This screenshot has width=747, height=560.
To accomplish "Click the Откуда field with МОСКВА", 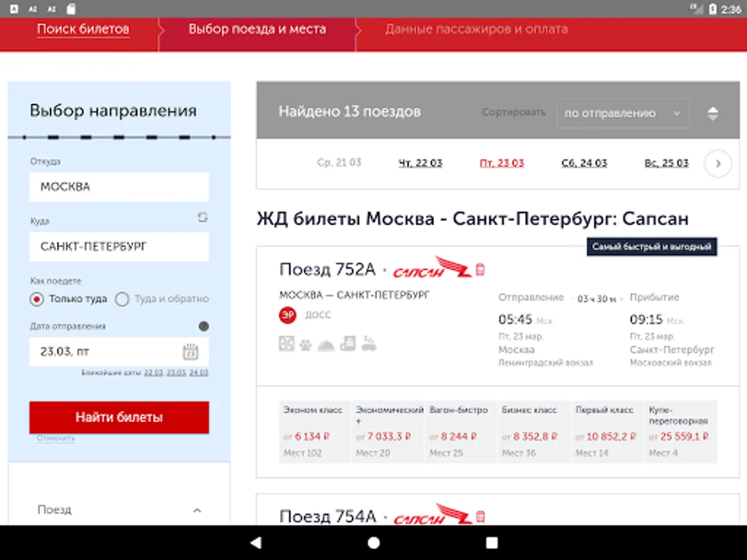I will 119,187.
